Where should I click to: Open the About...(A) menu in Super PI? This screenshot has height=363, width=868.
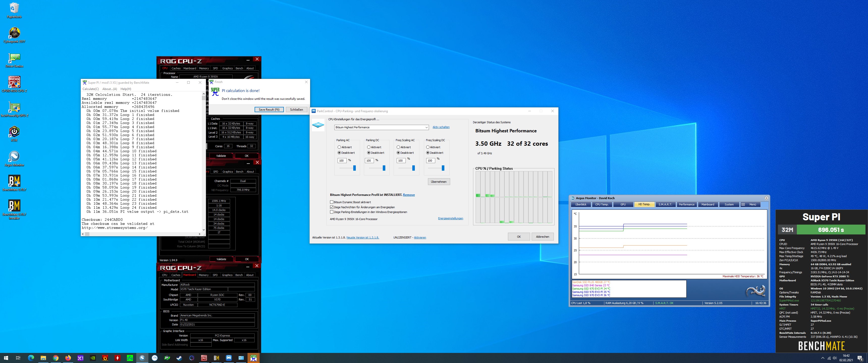[x=110, y=89]
